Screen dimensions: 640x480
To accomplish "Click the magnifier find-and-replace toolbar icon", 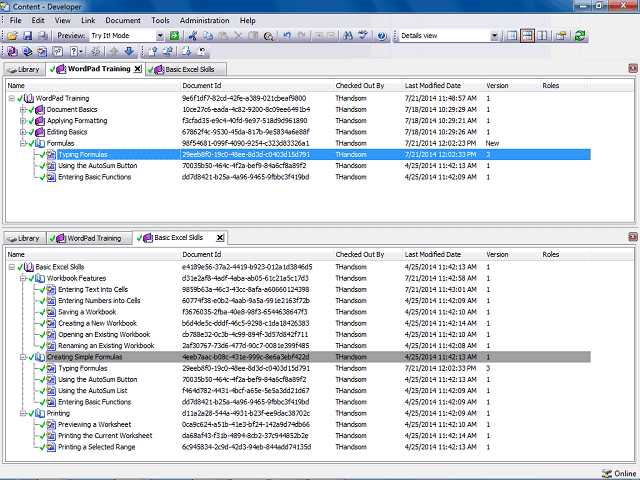I will (268, 36).
